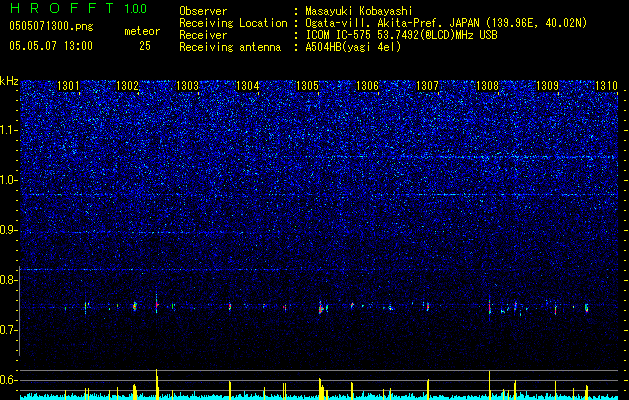Click the tallest yellow intensity spike after 1302
The height and width of the screenshot is (400, 629).
(x=157, y=384)
